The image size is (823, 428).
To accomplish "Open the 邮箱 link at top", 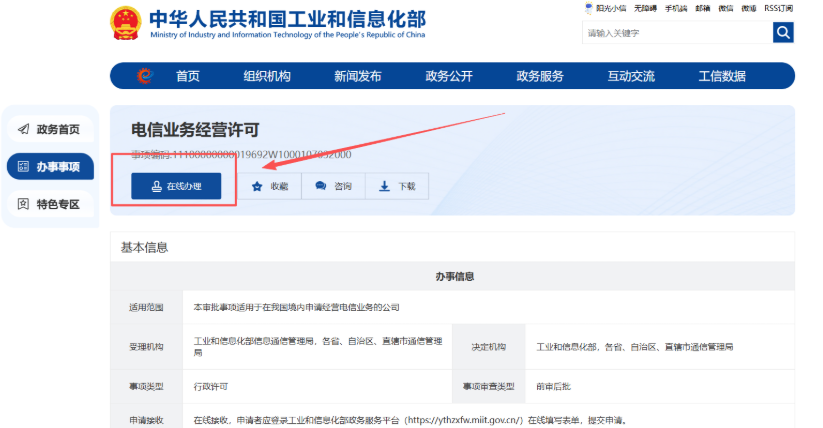I will pos(703,8).
